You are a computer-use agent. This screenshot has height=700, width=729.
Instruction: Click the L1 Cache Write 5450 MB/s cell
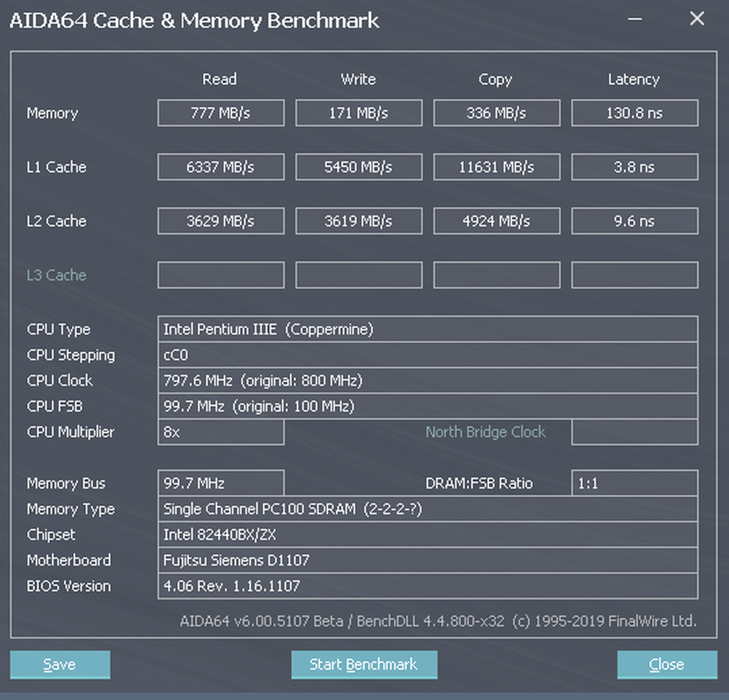pyautogui.click(x=359, y=167)
